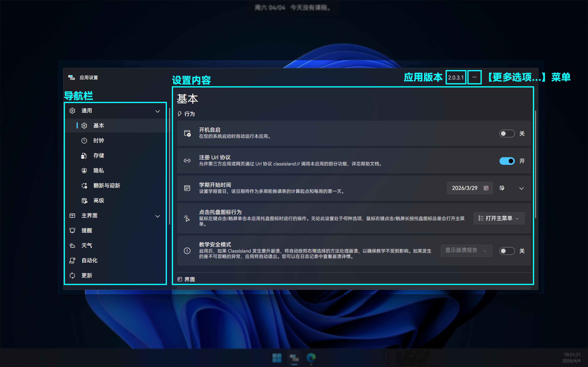Click the storage icon beside 存储
Viewport: 588px width, 367px height.
pos(84,156)
